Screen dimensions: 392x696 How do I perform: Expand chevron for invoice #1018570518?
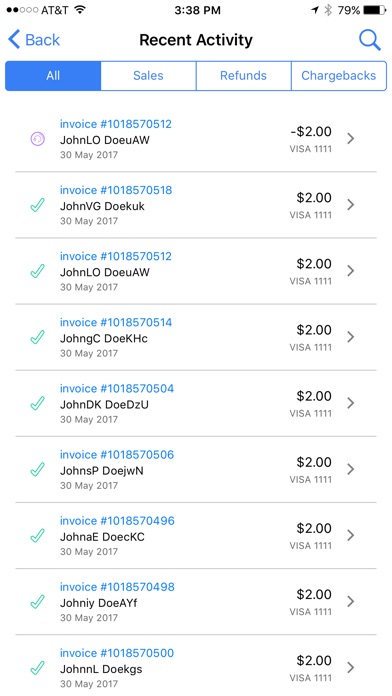click(351, 205)
